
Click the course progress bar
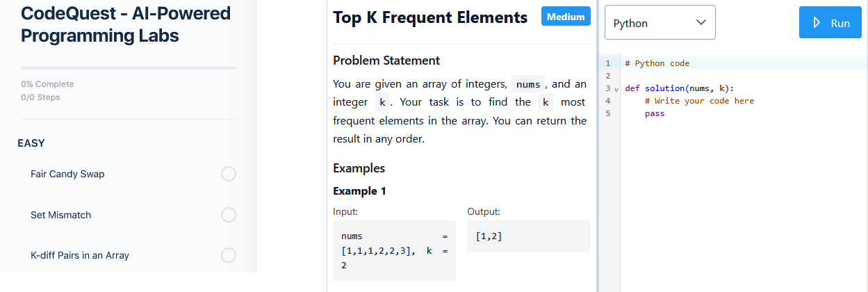click(129, 68)
